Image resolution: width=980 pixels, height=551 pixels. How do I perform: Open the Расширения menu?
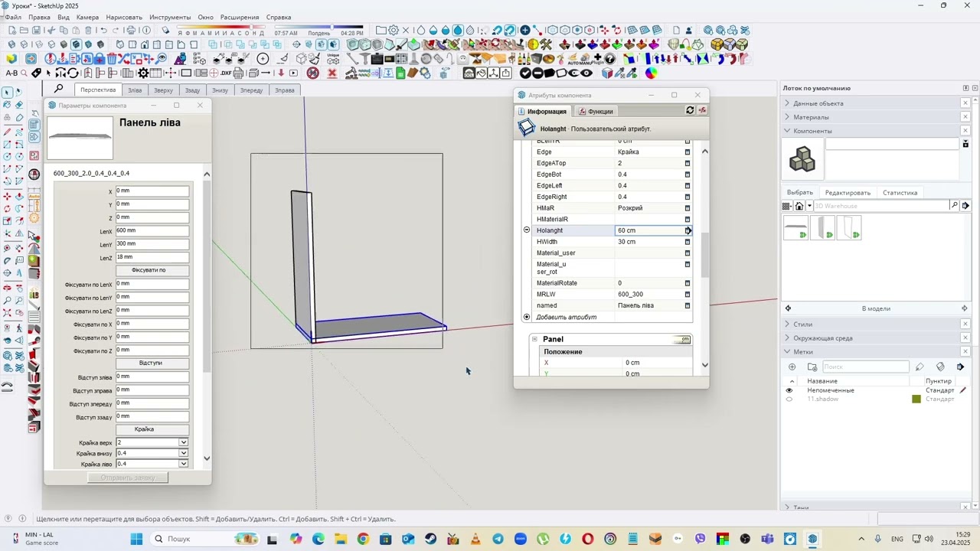coord(239,17)
